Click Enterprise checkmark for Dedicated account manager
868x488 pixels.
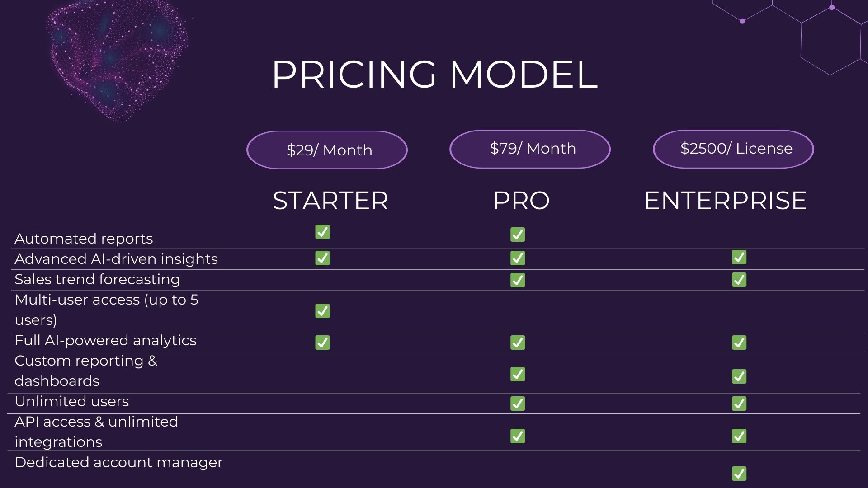click(x=739, y=474)
